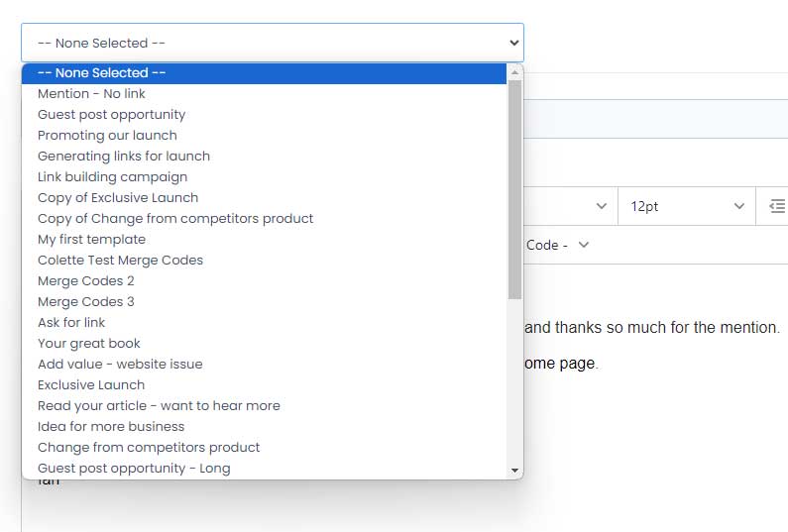Choose 'Idea for more business' option
This screenshot has height=532, width=788.
click(265, 427)
